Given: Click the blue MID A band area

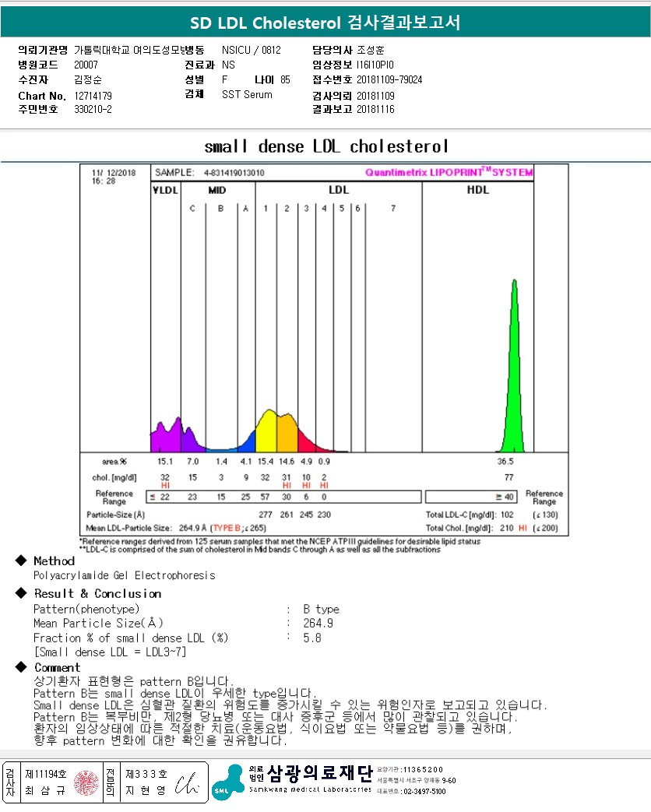Looking at the screenshot, I should click(247, 443).
